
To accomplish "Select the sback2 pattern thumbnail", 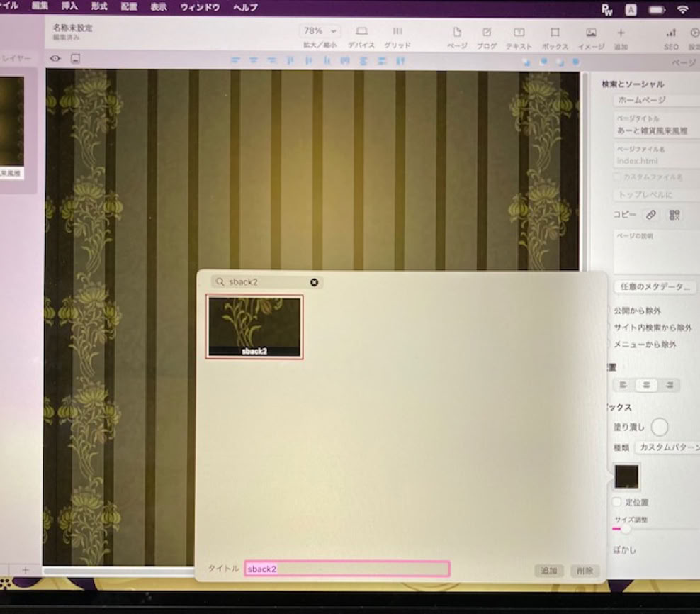I will [x=254, y=326].
